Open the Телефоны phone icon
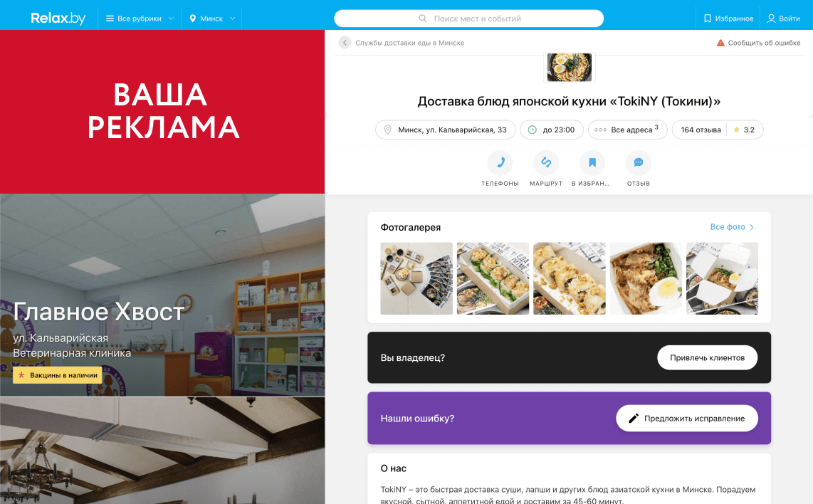 coord(500,163)
